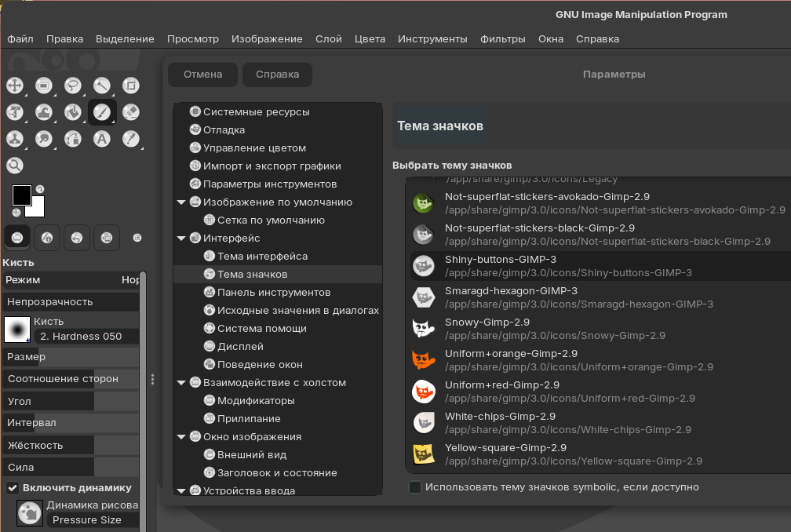Switch to the Tool Options tab
Image resolution: width=791 pixels, height=532 pixels.
tap(17, 238)
